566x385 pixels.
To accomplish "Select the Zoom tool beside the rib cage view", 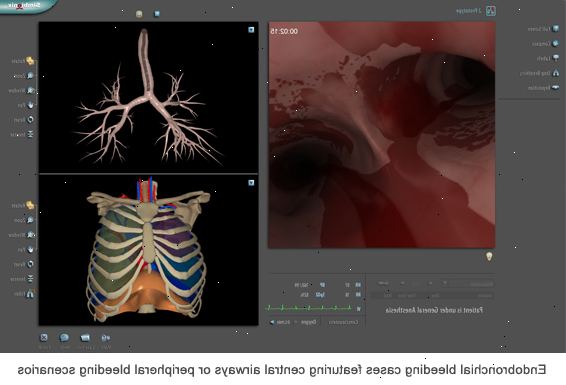I will 30,220.
